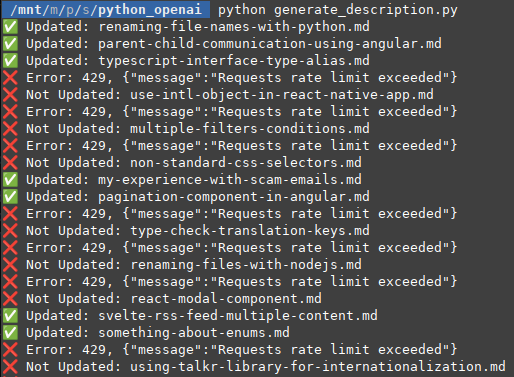Click the /mnt/m/p/s/python_openai prompt path
Viewport: 514px width, 377px height.
pos(106,10)
